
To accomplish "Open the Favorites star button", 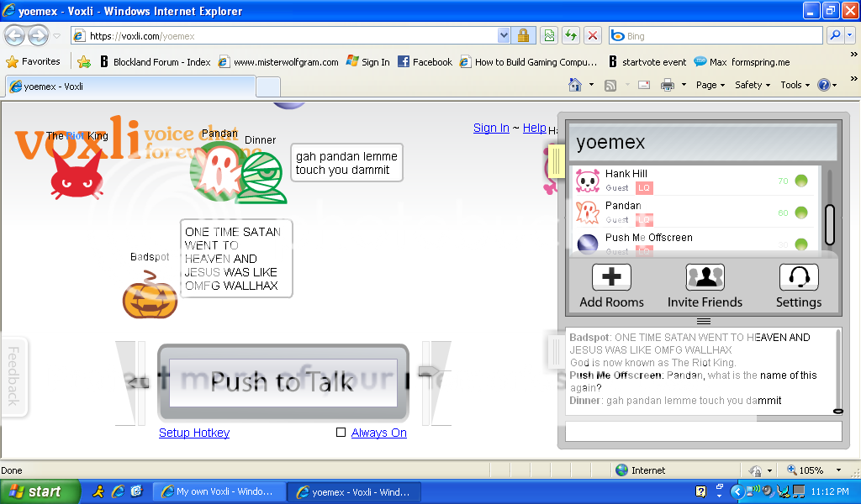I will click(x=33, y=61).
